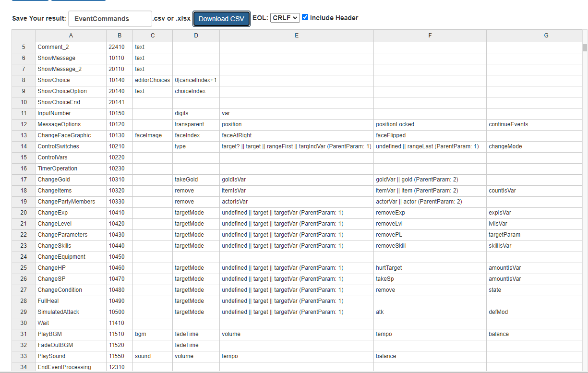Open the EOL dropdown showing CRLF

285,18
